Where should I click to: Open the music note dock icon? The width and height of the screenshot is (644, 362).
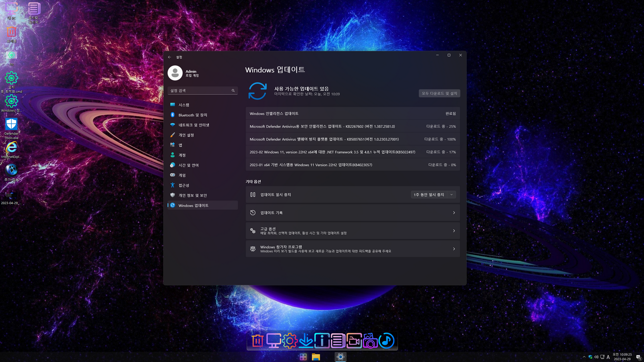[386, 341]
